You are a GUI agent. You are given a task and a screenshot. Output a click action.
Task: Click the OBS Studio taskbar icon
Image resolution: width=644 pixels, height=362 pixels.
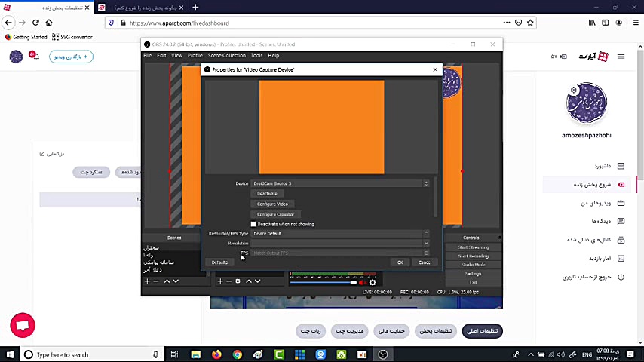coord(383,354)
